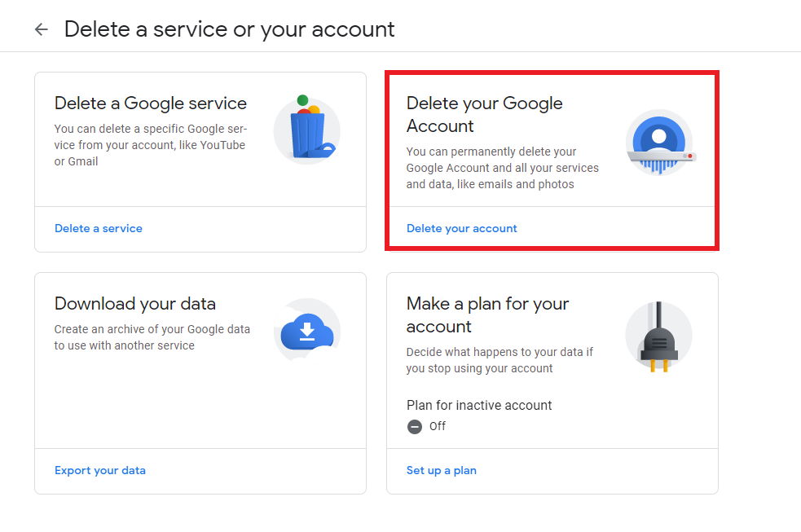Click the "Create an archive" description text

[152, 337]
